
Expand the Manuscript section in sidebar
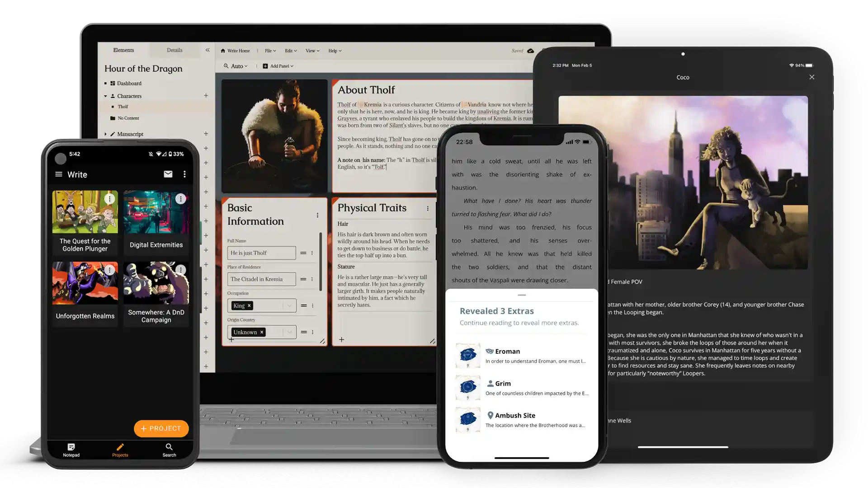[104, 133]
